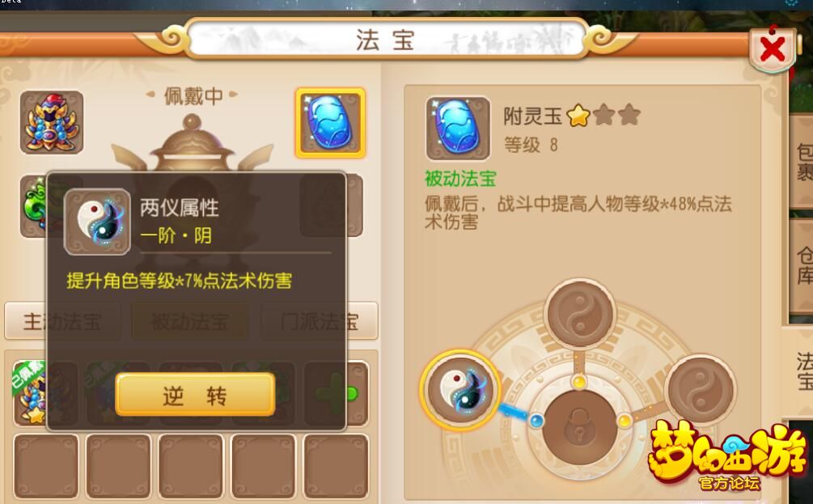Click the yin-yang icon in 两仪属性 popup

click(x=97, y=222)
